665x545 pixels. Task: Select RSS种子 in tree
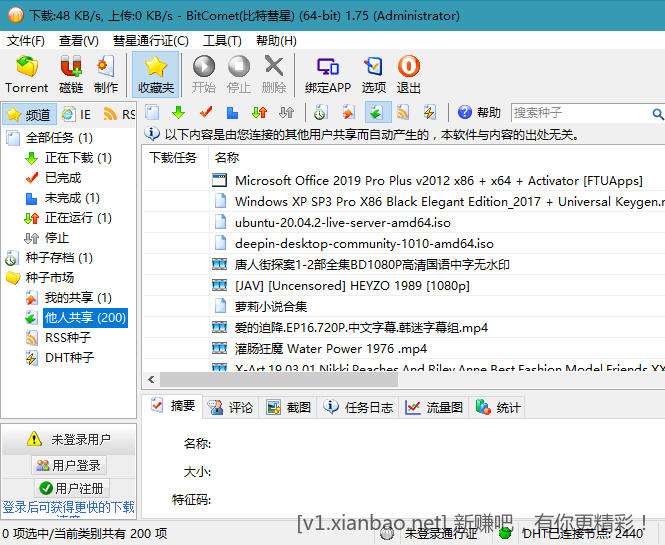click(x=58, y=338)
